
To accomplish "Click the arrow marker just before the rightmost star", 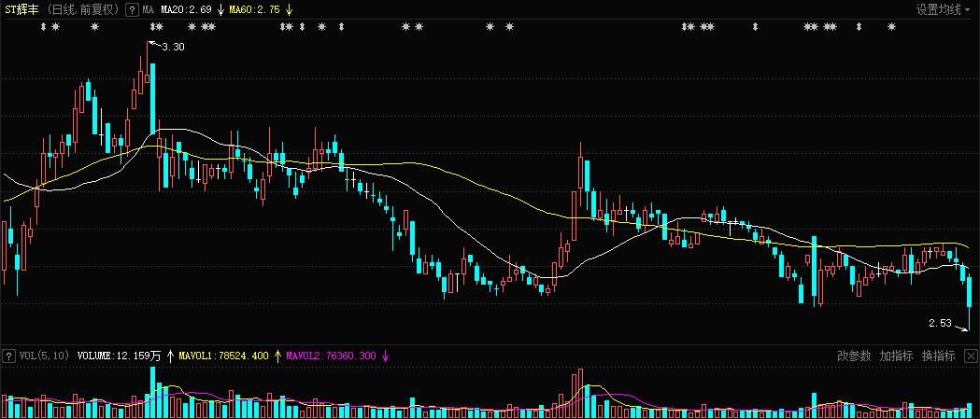I will 859,27.
